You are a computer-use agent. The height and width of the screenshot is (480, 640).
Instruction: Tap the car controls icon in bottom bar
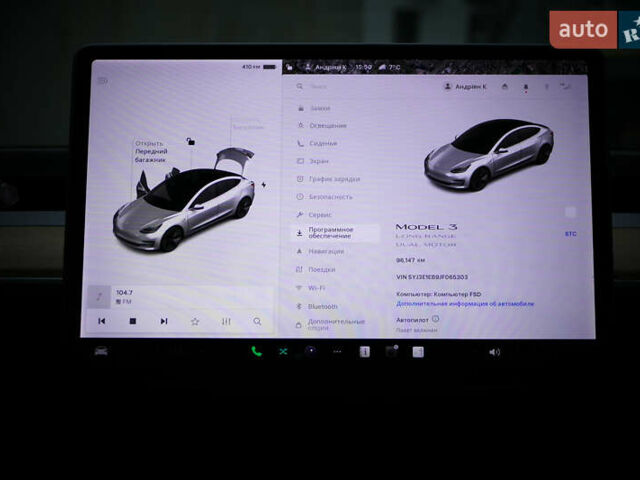tap(101, 351)
